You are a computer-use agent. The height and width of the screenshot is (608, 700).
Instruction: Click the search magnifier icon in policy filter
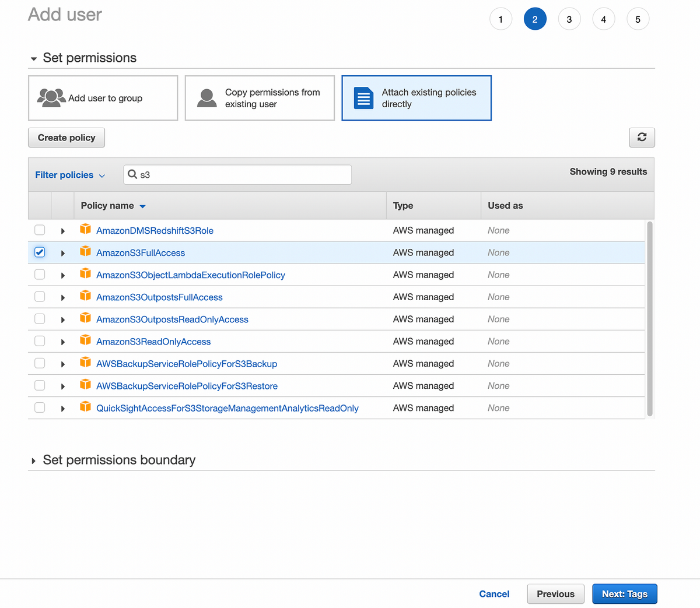pyautogui.click(x=132, y=174)
